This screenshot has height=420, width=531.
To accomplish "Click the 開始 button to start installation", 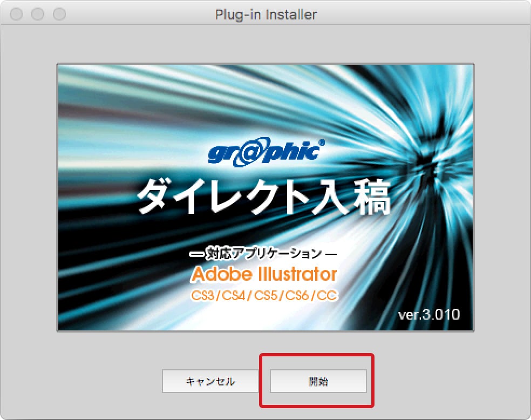I will point(318,381).
